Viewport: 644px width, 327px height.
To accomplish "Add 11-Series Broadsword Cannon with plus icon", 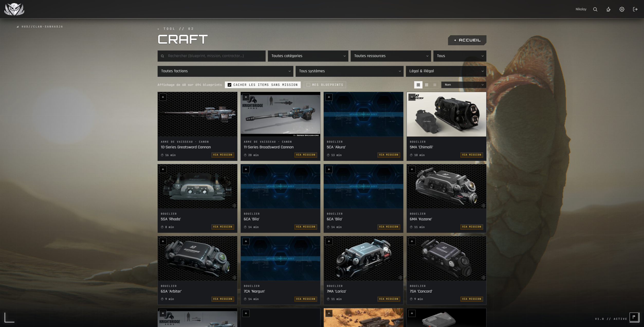I will coord(246,97).
